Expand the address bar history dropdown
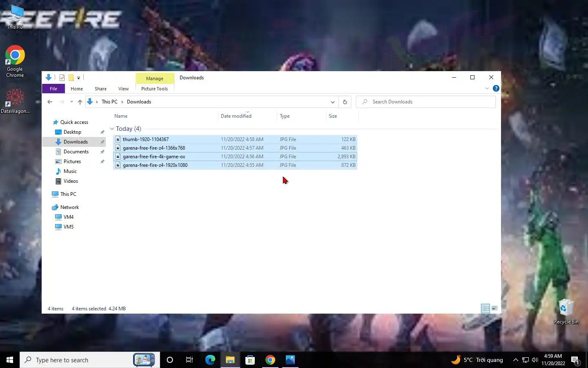 [333, 102]
